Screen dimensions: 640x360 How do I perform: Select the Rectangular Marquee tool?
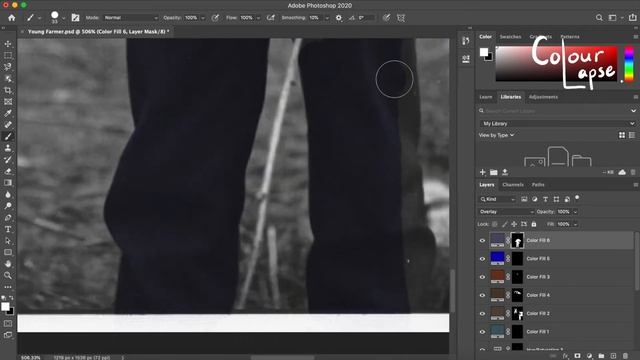click(8, 55)
